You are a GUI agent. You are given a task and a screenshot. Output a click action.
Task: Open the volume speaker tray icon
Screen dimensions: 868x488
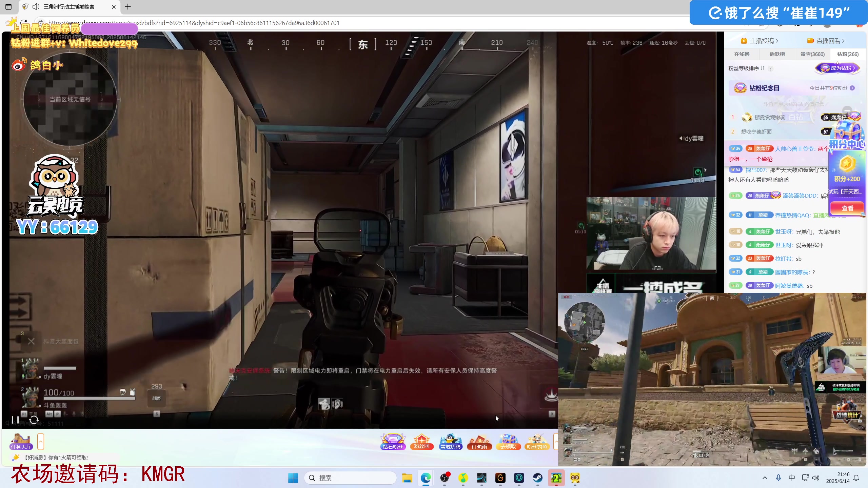[816, 478]
